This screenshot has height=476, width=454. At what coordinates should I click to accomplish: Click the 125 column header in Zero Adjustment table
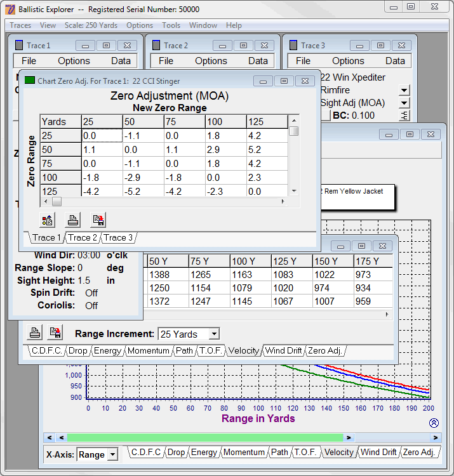pos(267,122)
